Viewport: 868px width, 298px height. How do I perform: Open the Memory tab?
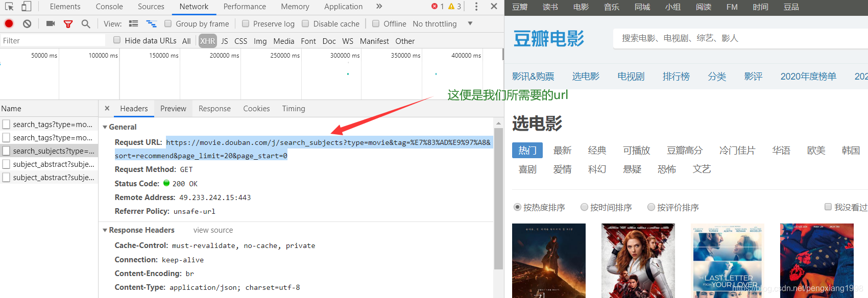[x=295, y=7]
